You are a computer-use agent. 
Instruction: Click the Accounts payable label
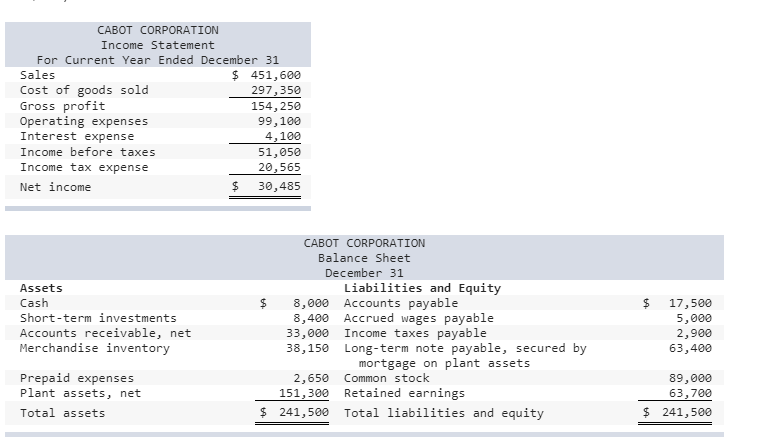pos(401,303)
